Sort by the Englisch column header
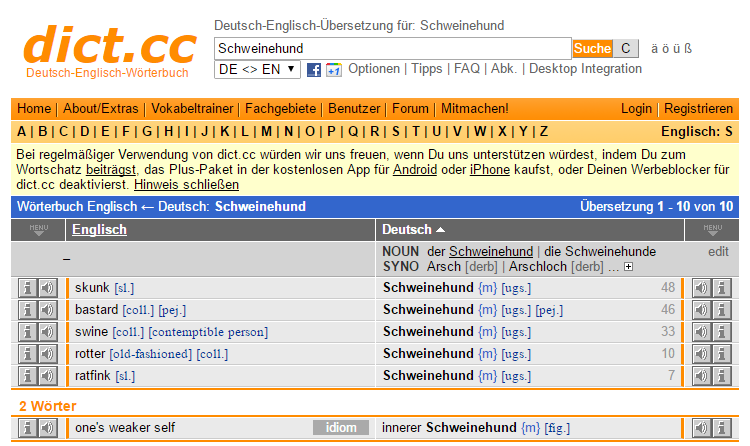The image size is (750, 446). point(99,230)
